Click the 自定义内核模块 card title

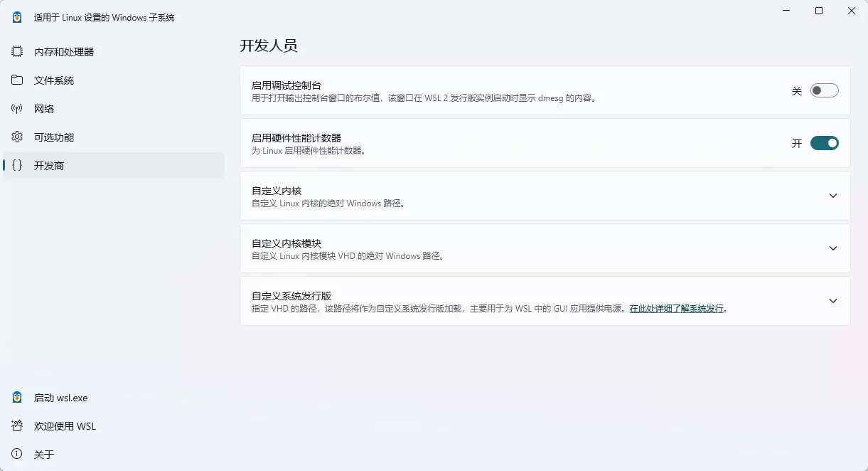click(x=286, y=243)
